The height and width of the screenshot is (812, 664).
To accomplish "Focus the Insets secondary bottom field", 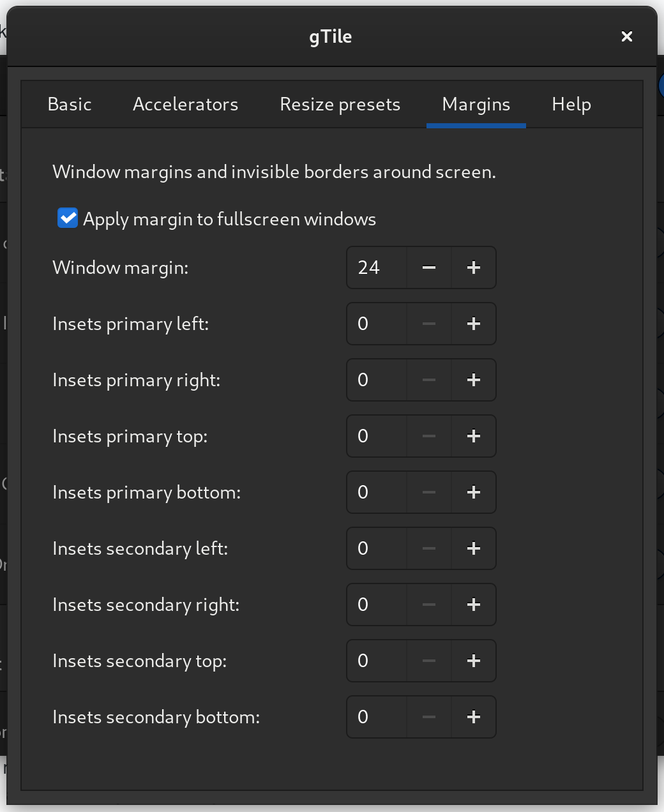I will pos(377,717).
